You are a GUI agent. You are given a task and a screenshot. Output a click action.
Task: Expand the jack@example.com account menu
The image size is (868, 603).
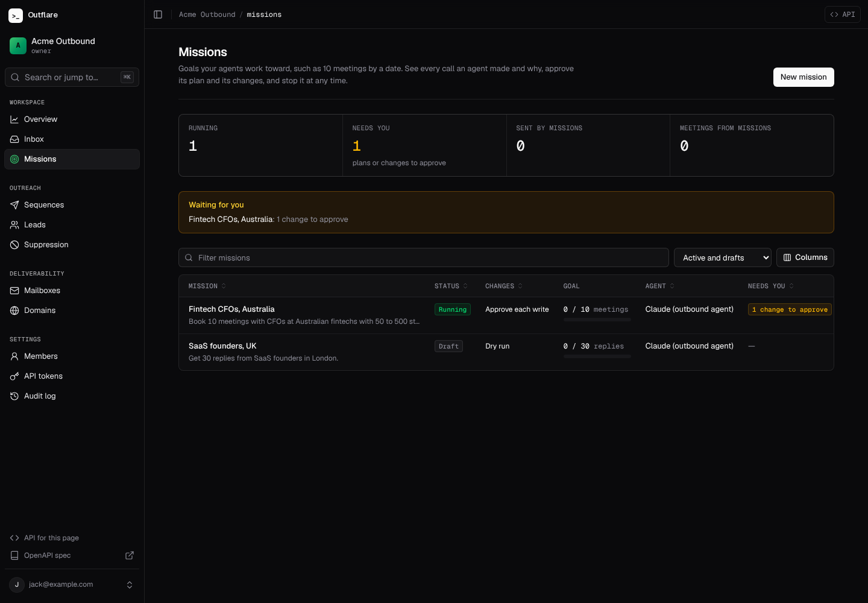72,584
